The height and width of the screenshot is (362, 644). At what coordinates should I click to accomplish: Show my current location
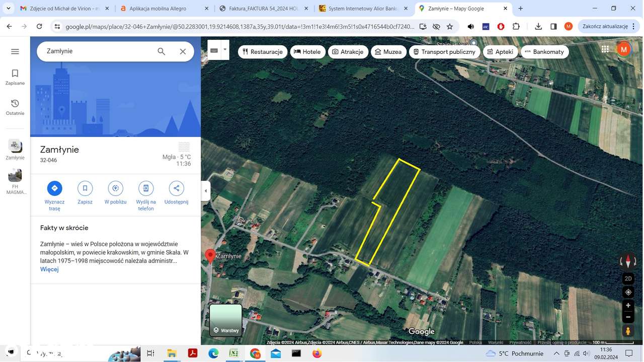628,292
